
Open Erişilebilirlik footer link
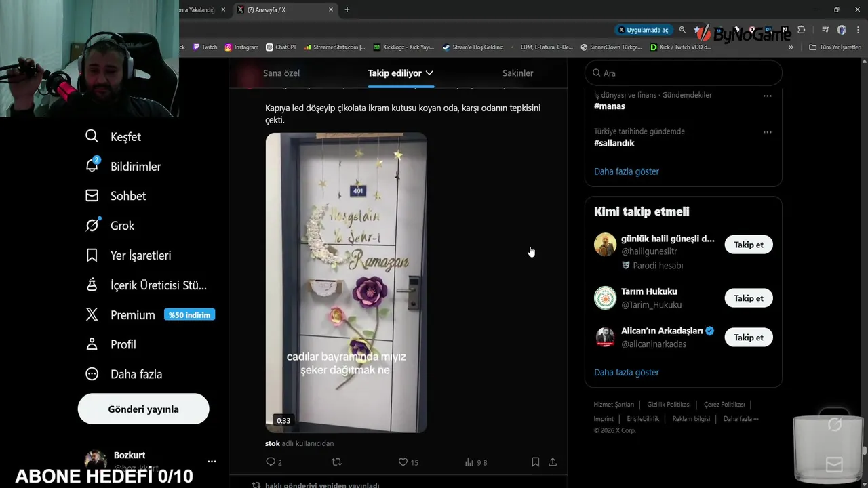pos(643,419)
